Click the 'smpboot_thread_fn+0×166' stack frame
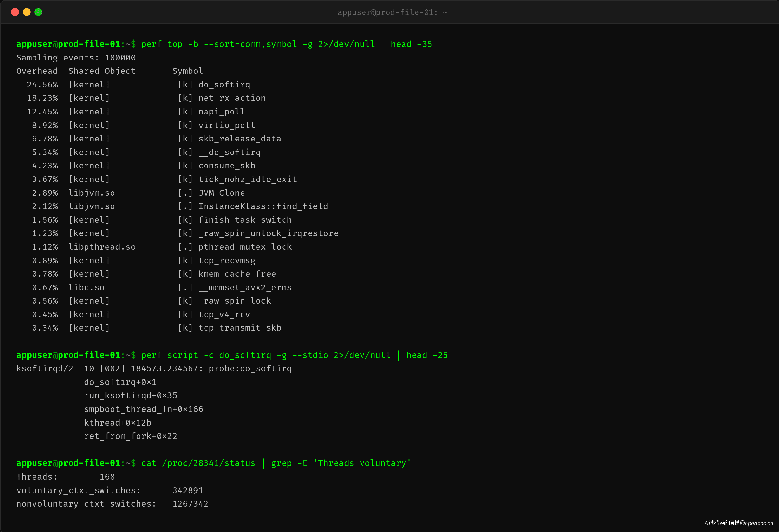Image resolution: width=779 pixels, height=532 pixels. pyautogui.click(x=143, y=409)
